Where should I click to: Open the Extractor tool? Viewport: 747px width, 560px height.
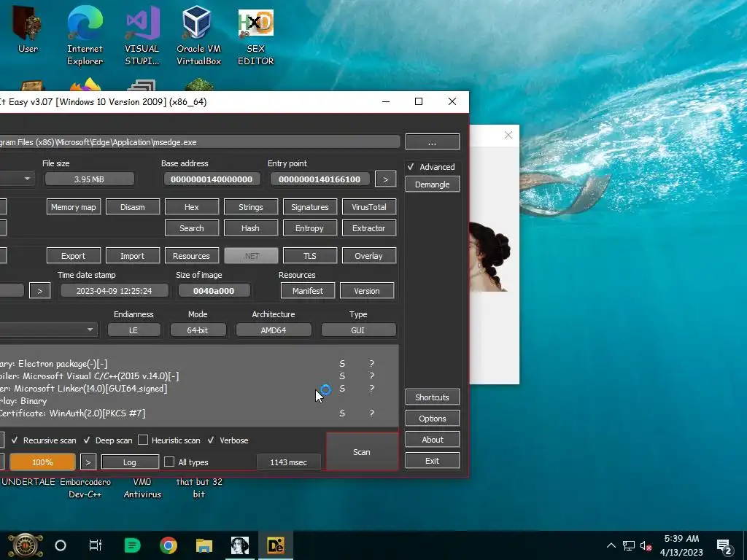tap(368, 228)
